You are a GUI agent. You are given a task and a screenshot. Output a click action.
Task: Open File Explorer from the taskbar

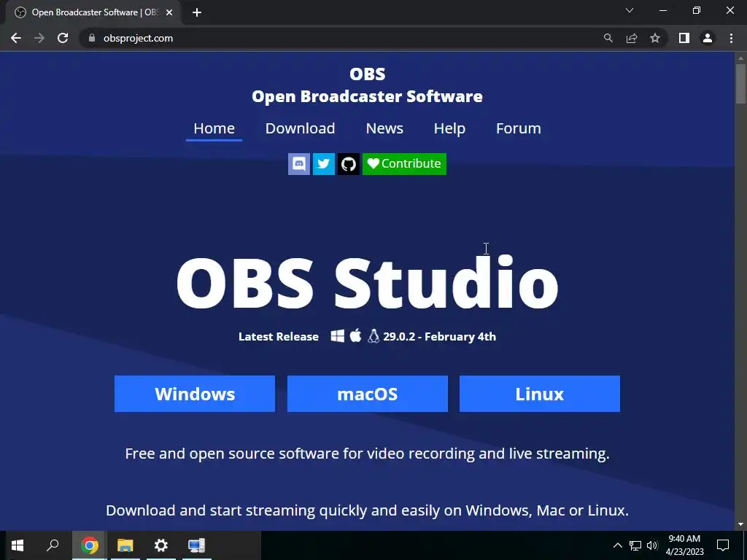[x=125, y=545]
